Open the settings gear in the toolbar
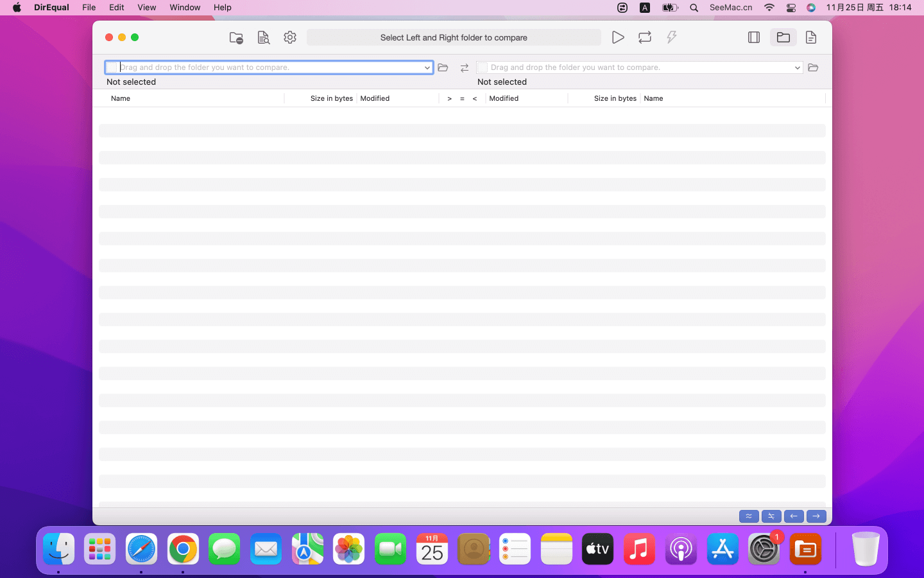Image resolution: width=924 pixels, height=578 pixels. click(x=290, y=38)
